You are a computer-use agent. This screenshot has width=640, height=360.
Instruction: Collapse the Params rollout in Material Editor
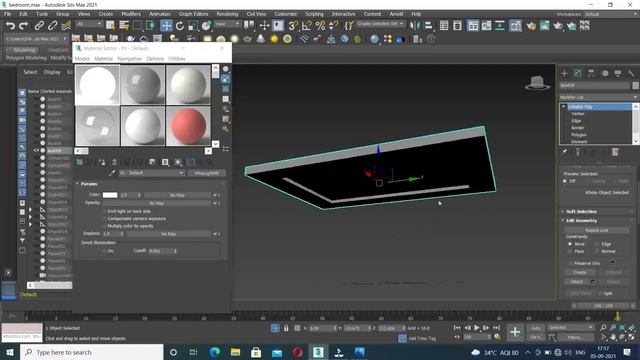point(89,184)
